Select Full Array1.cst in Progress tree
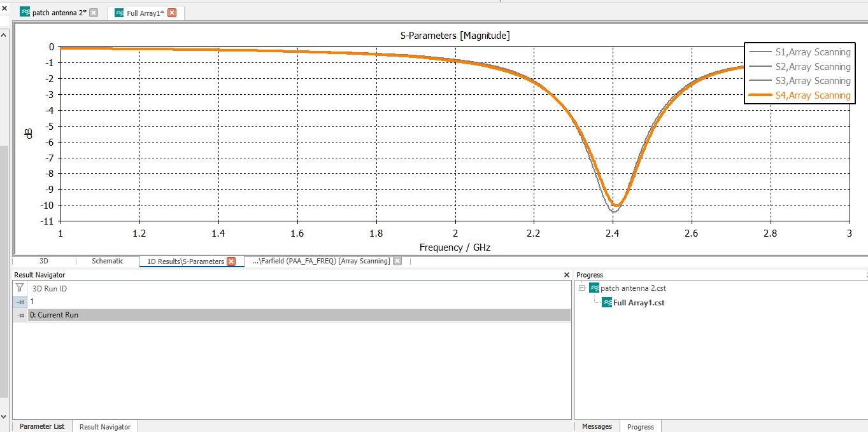The height and width of the screenshot is (432, 868). click(638, 303)
